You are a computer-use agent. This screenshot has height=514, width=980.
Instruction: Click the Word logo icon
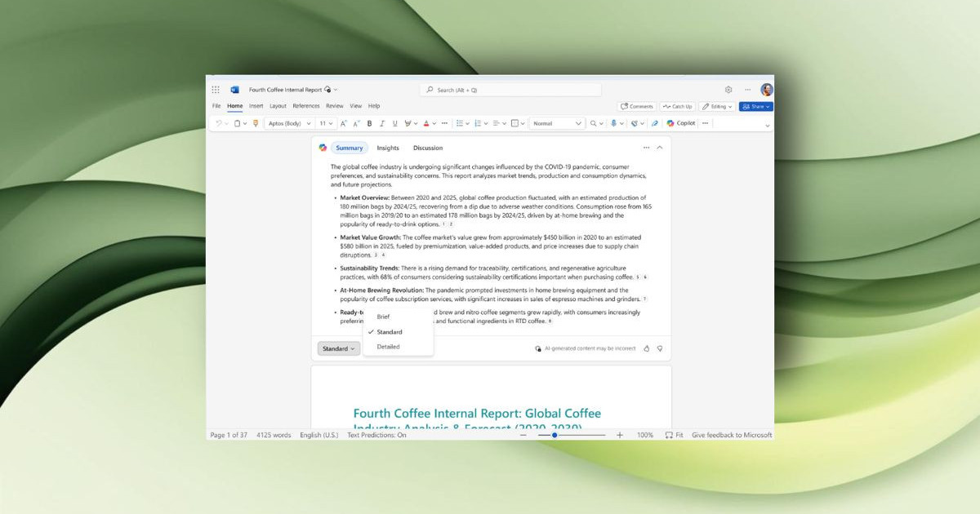235,90
